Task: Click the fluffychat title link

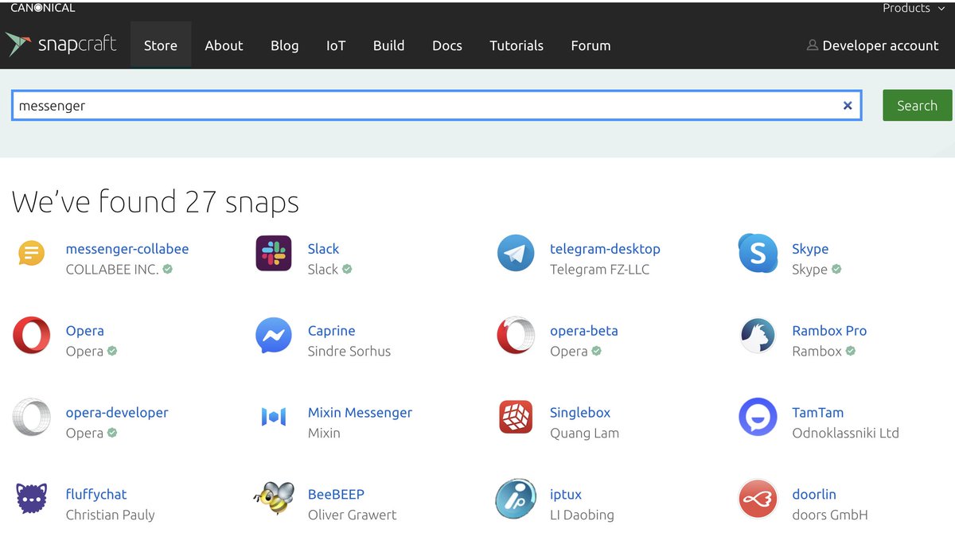Action: 96,495
